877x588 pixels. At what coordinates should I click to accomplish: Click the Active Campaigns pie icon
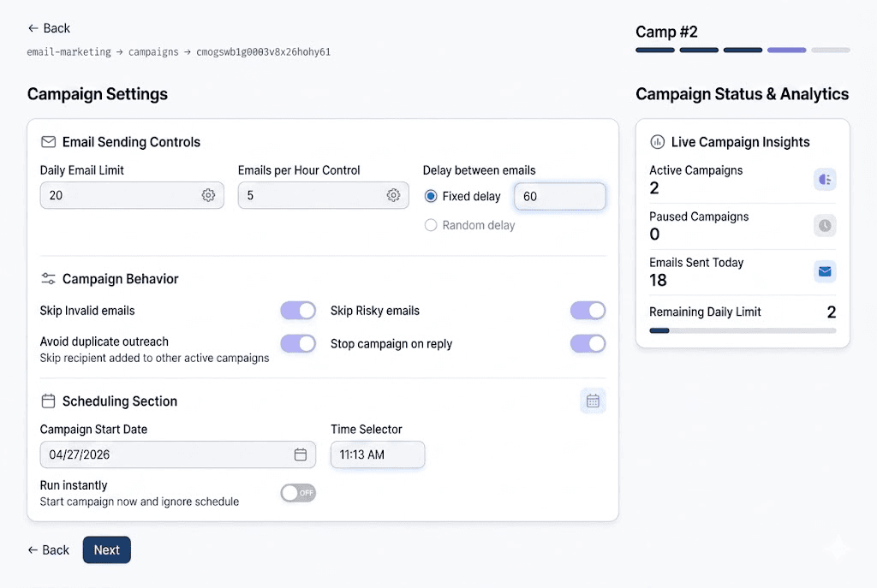click(x=825, y=180)
